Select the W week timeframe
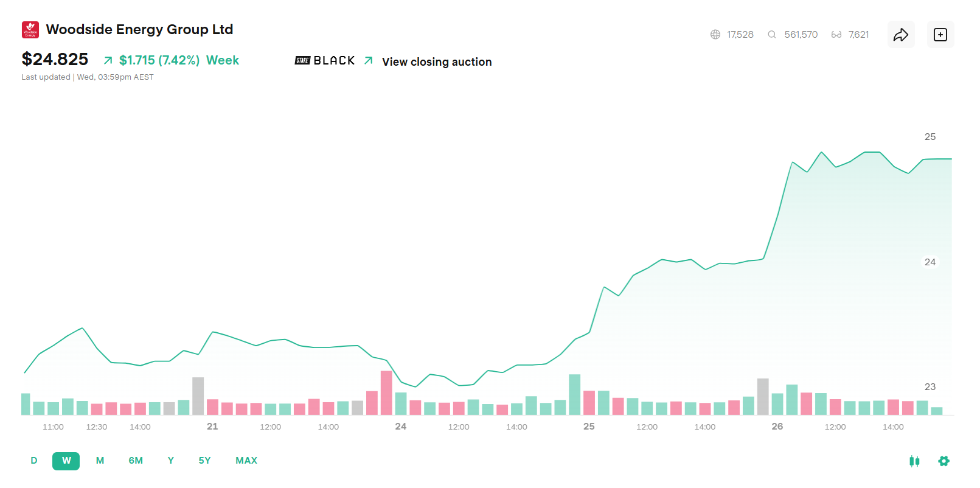 click(66, 461)
